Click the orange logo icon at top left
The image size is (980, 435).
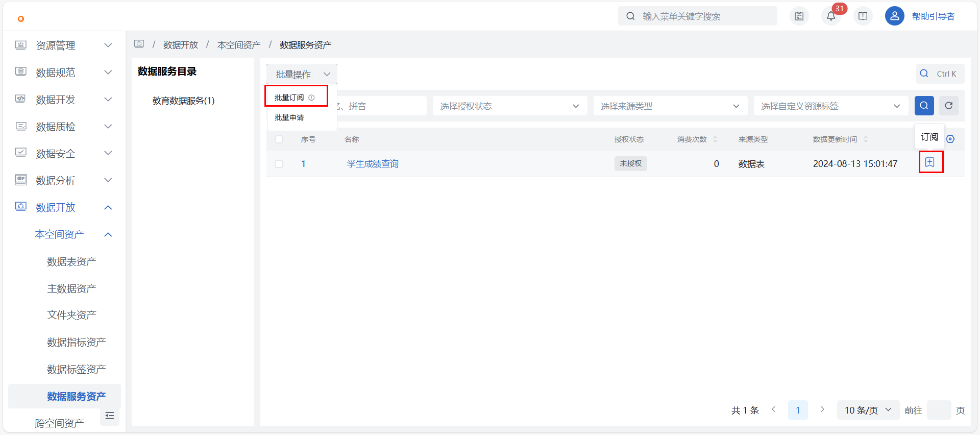coord(21,19)
